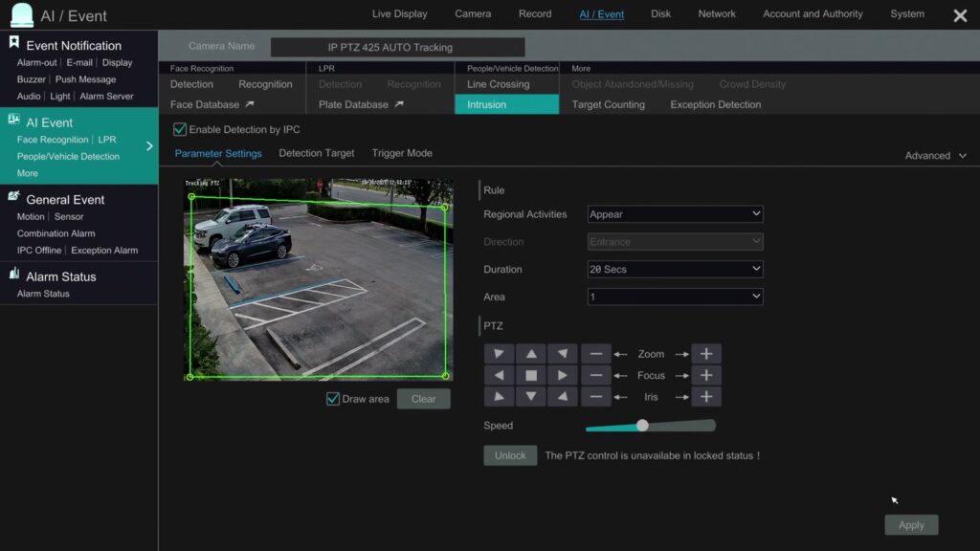
Task: Select Line Crossing detection
Action: pos(498,84)
